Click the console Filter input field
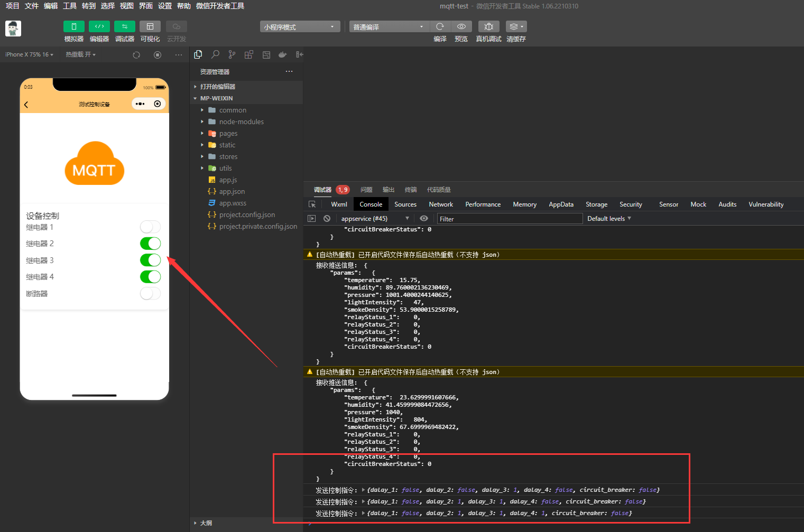This screenshot has width=804, height=532. 509,219
